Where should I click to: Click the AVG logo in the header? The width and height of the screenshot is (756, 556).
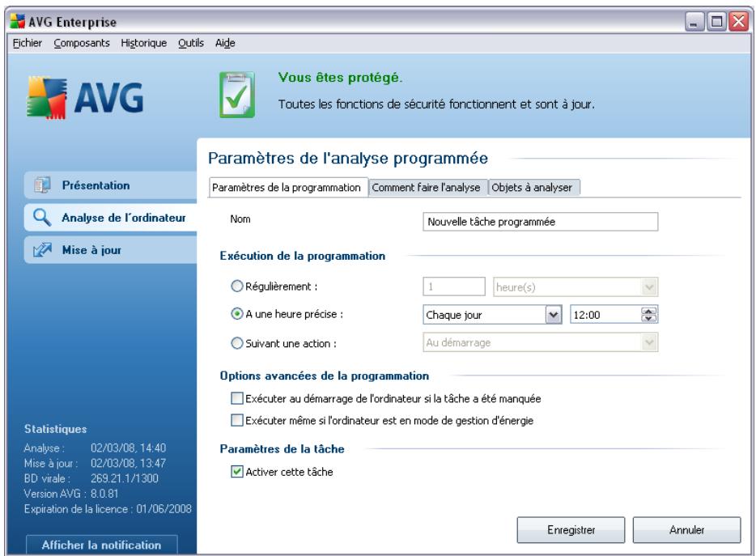[85, 98]
